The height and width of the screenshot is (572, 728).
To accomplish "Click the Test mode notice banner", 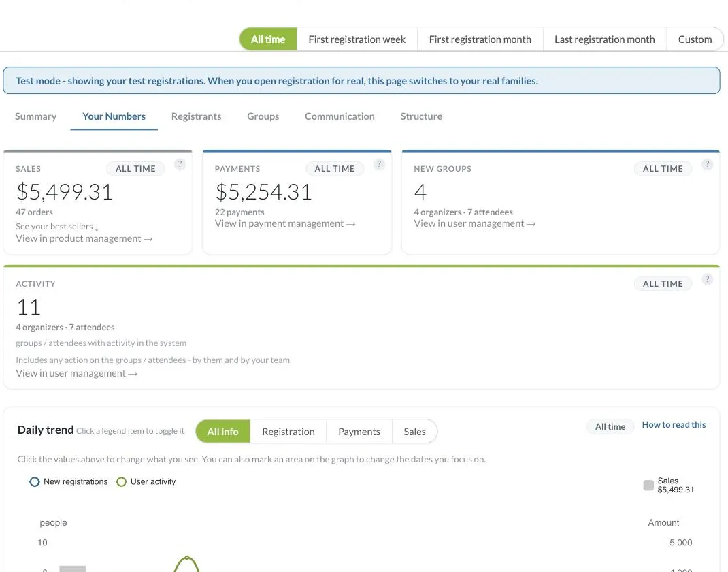I will coord(362,81).
